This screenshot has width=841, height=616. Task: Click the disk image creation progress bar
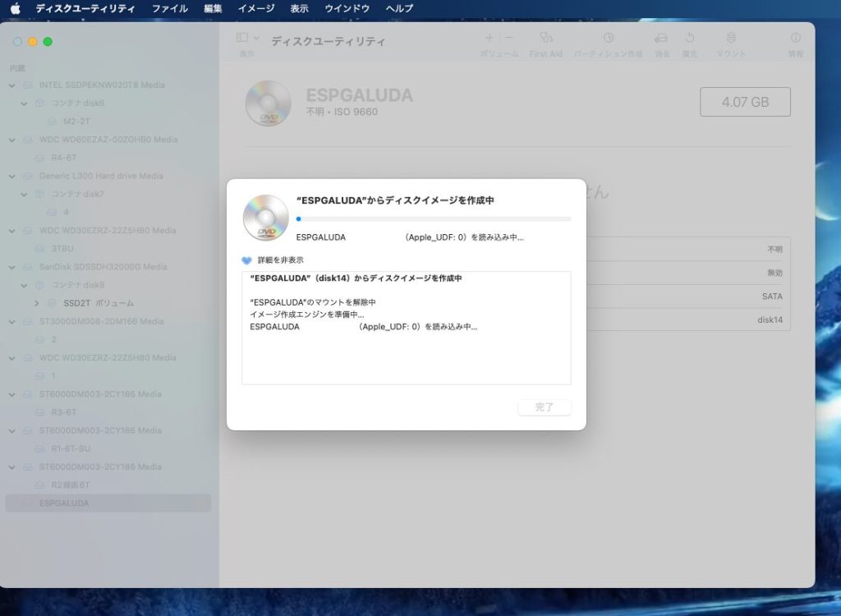click(433, 219)
